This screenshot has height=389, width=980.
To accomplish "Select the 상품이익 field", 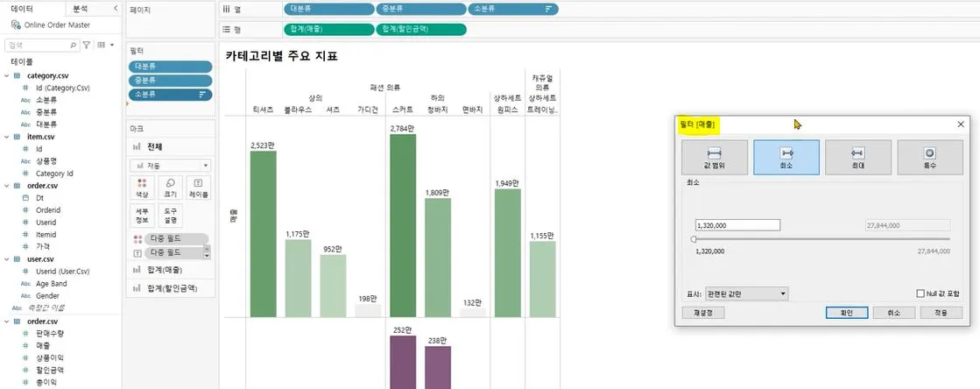I will coord(49,357).
